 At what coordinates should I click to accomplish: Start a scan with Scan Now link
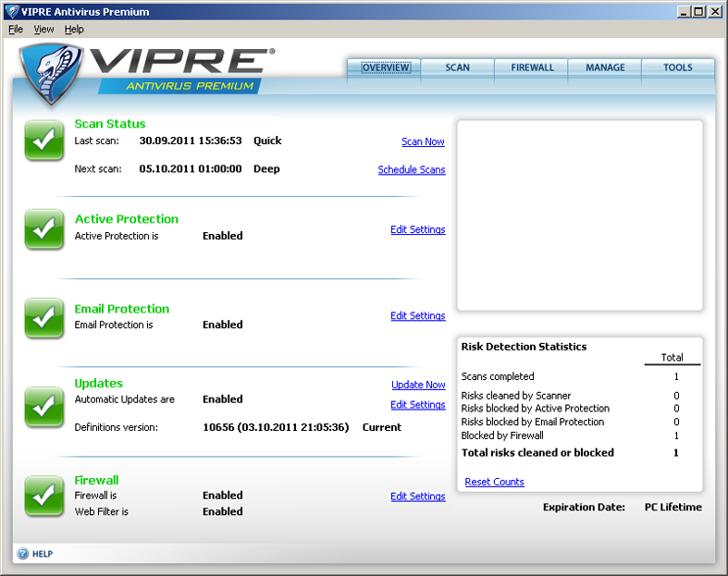point(423,141)
